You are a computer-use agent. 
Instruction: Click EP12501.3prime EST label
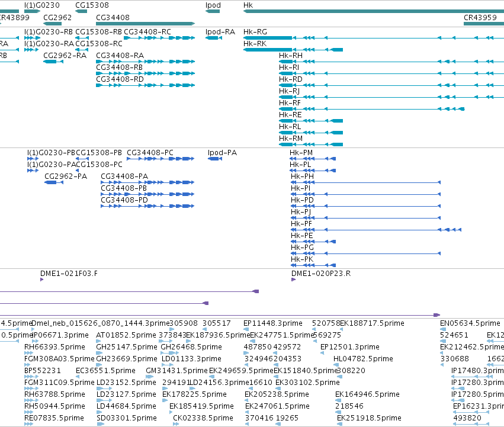(x=350, y=347)
